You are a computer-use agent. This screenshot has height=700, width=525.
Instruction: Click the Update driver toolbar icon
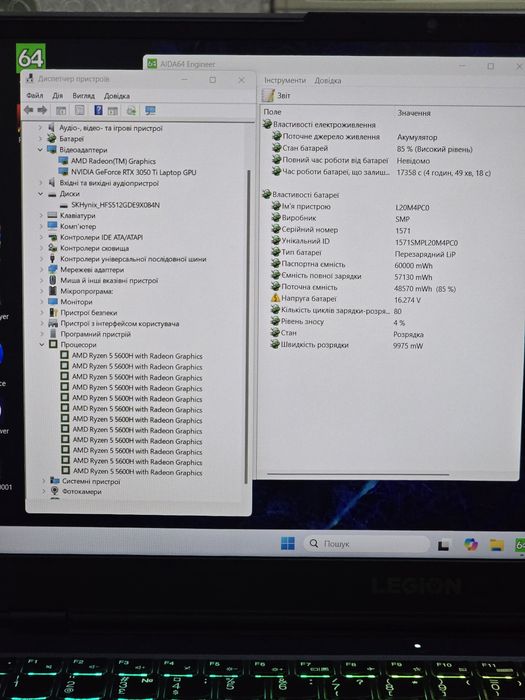tap(131, 110)
